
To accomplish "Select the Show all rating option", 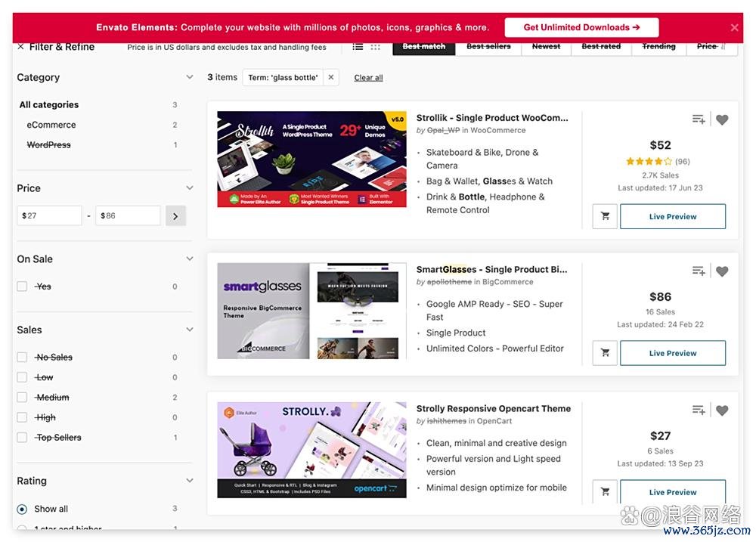I will [22, 509].
